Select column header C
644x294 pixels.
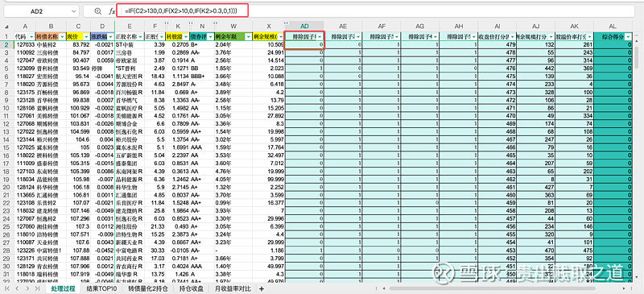78,26
